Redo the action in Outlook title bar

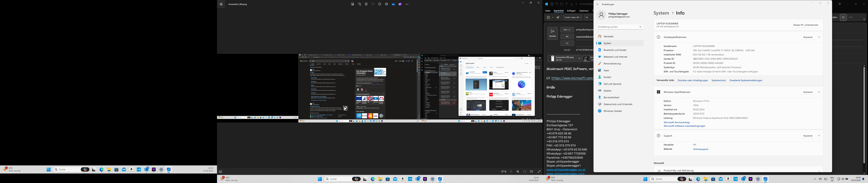[562, 4]
